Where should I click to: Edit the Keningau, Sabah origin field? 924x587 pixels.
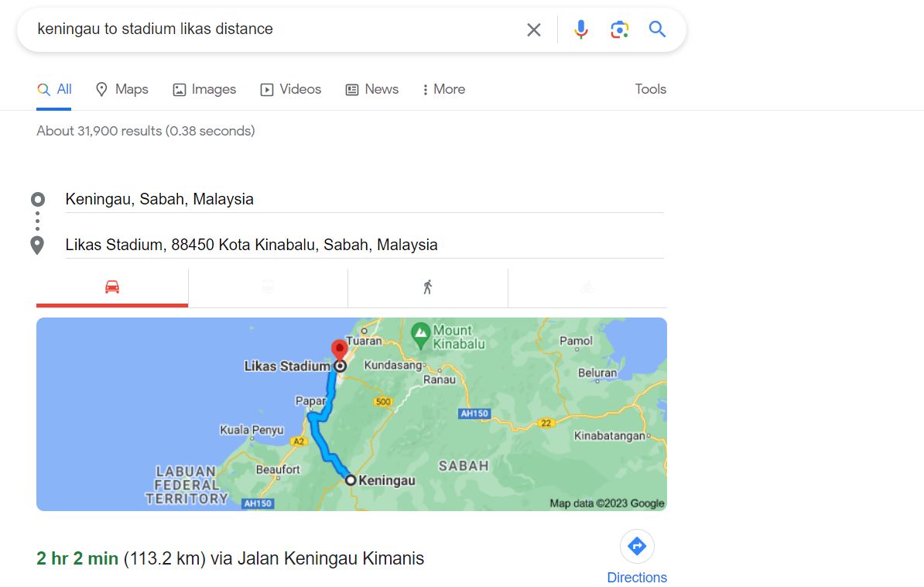[364, 199]
